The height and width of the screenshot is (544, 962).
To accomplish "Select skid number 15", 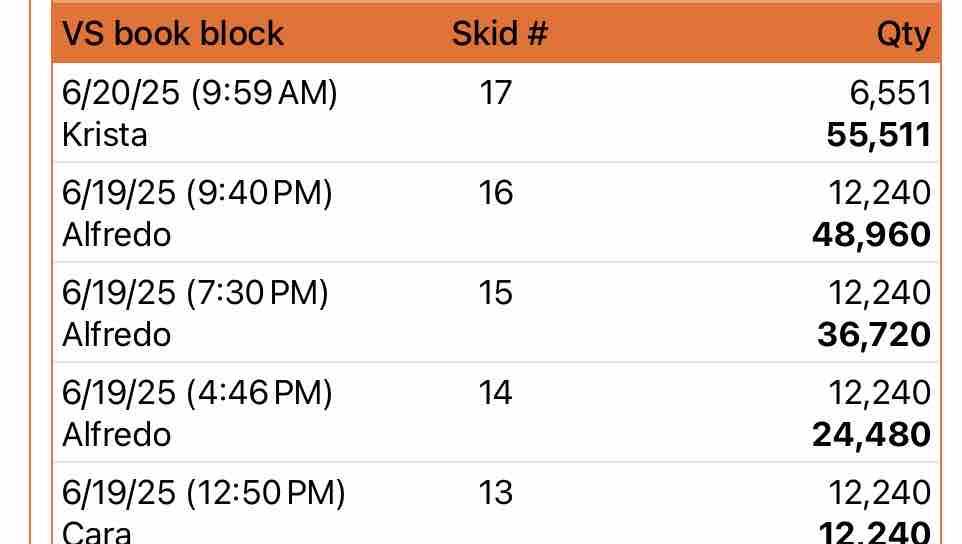I will (x=496, y=292).
